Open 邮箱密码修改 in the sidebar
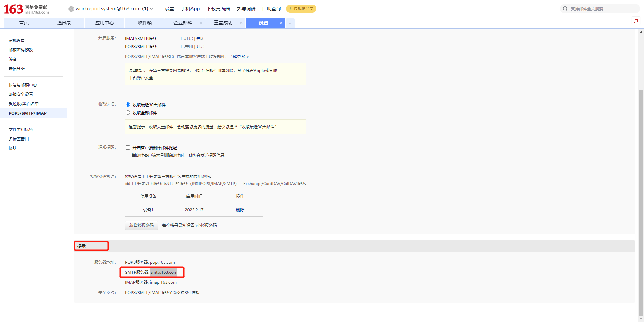644x322 pixels. click(21, 50)
